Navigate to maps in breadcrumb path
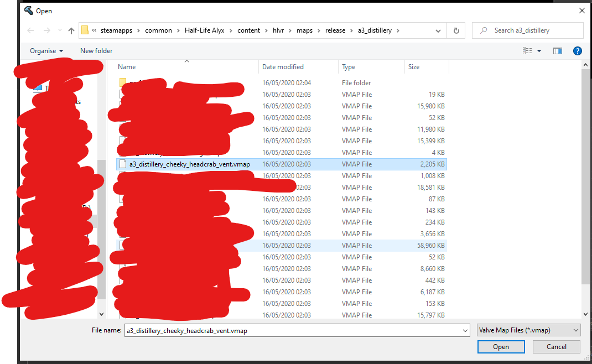The height and width of the screenshot is (364, 592). 304,30
